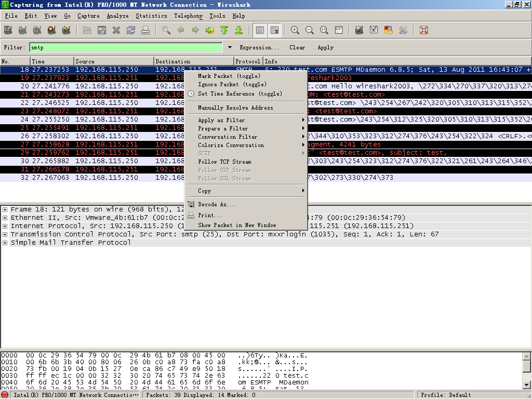The width and height of the screenshot is (532, 399).
Task: Stop the running capture icon
Action: (52, 30)
